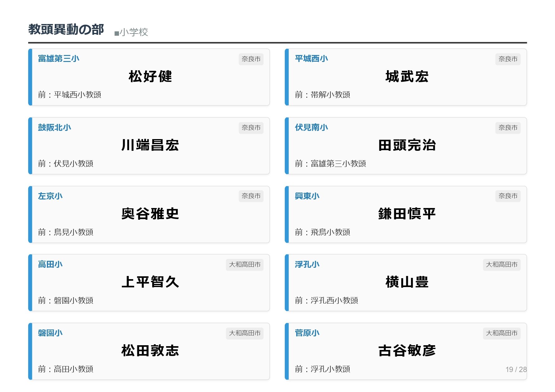Click the page number 19 / 28
The height and width of the screenshot is (392, 555).
(516, 369)
